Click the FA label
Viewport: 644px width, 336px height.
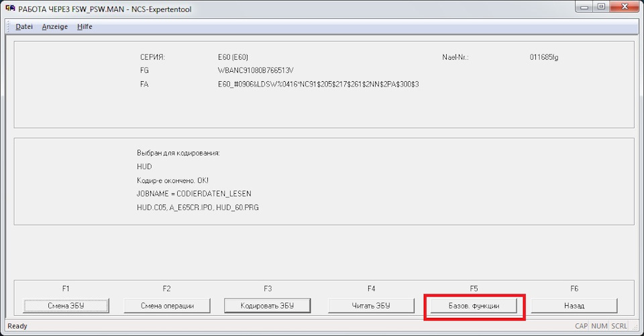tap(144, 85)
